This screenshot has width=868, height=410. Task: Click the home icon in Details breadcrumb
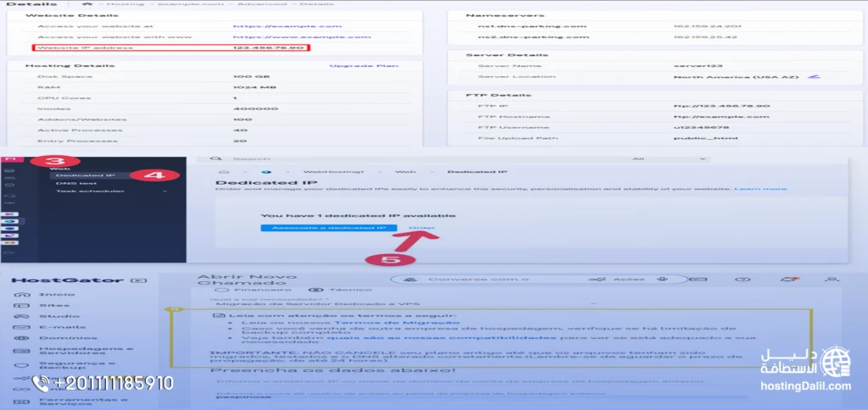click(87, 4)
